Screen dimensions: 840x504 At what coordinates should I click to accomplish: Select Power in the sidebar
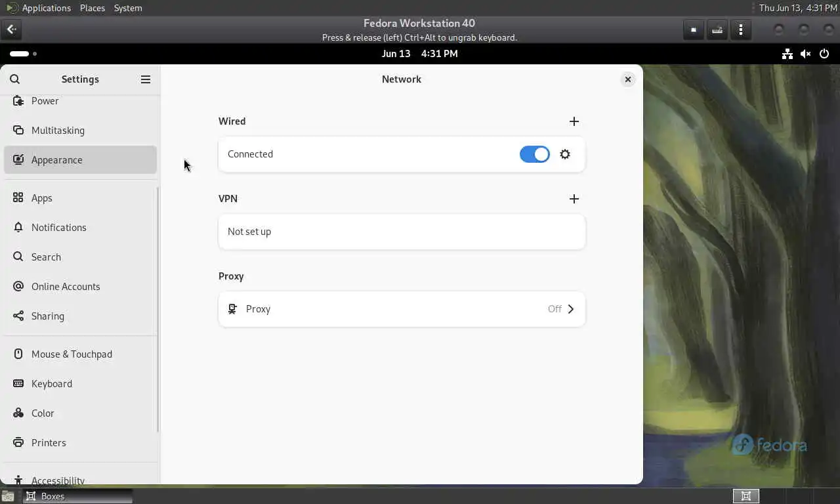click(81, 101)
